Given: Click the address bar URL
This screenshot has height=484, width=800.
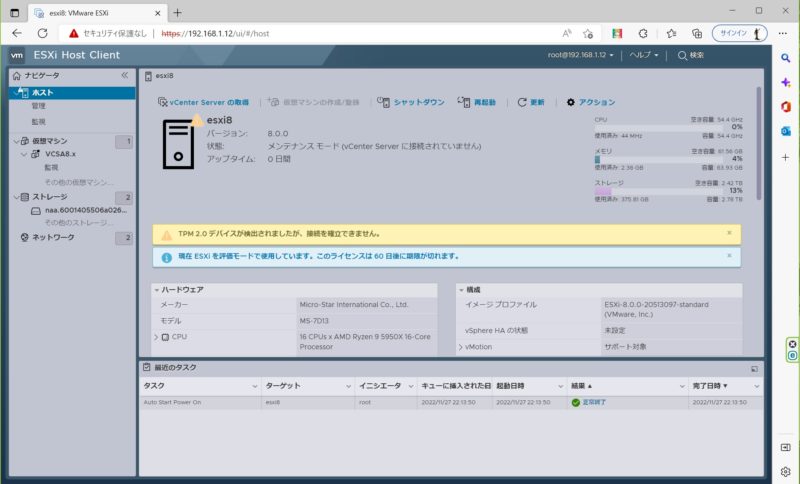Looking at the screenshot, I should (215, 34).
